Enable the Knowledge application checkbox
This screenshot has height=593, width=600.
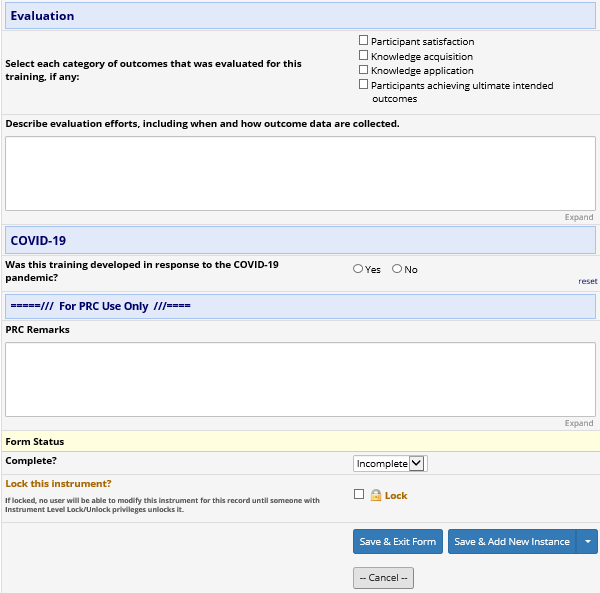pyautogui.click(x=364, y=70)
